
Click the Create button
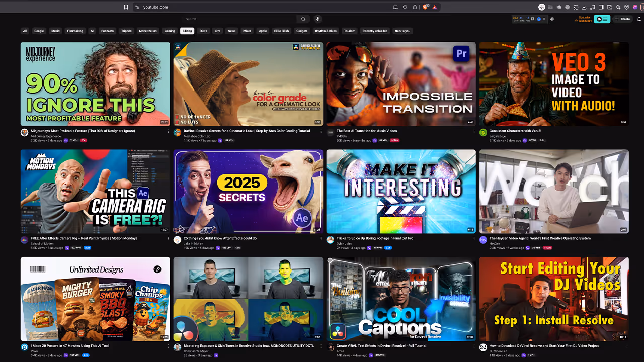pos(622,19)
